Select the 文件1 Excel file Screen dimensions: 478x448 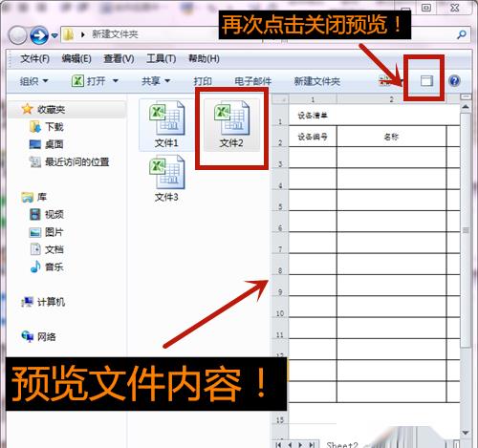(x=166, y=124)
